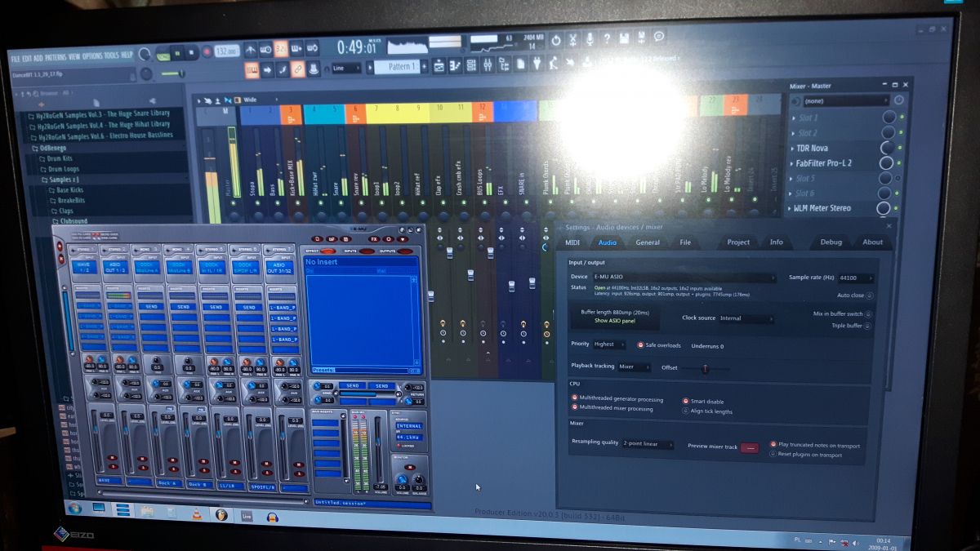Open the (none) input dropdown in Mixer - Master
The width and height of the screenshot is (980, 551).
[846, 101]
